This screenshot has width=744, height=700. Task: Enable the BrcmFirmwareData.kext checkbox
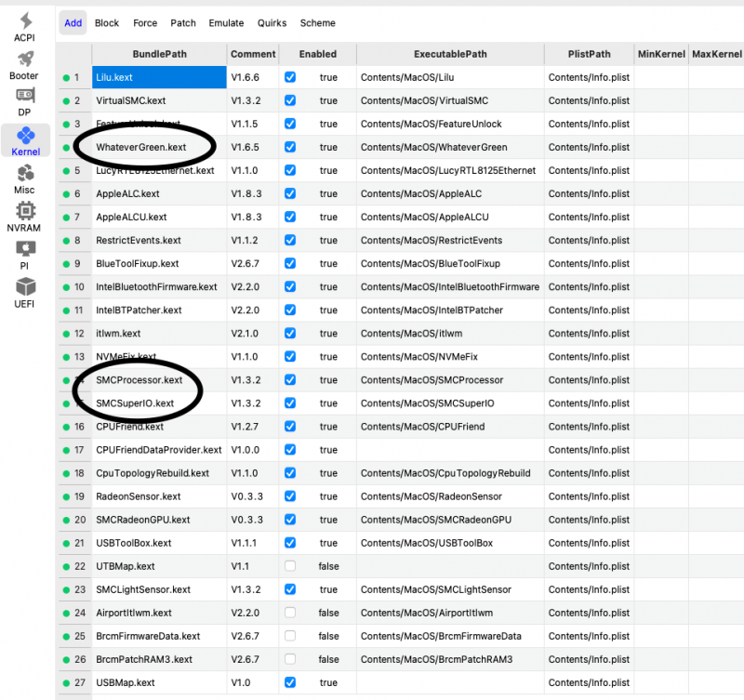(x=290, y=636)
